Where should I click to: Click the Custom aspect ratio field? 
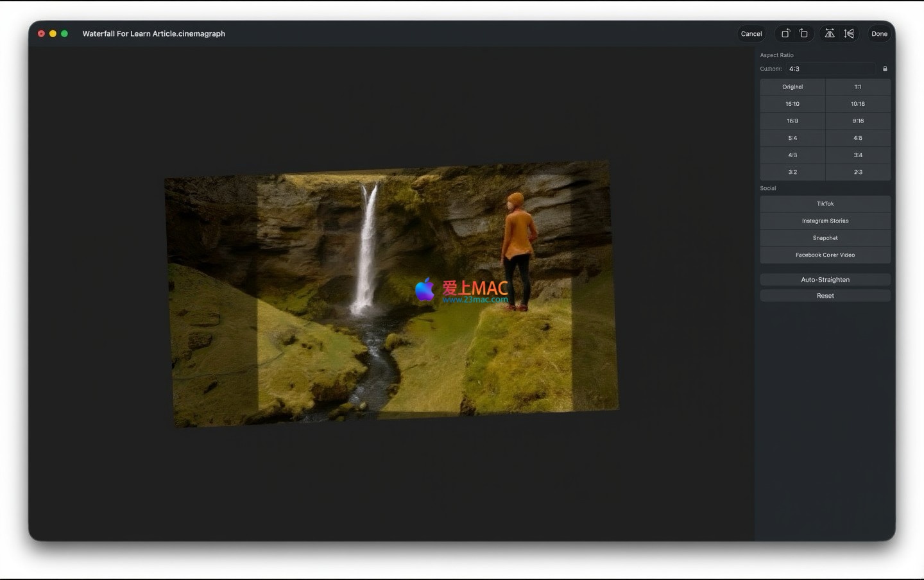click(x=830, y=69)
